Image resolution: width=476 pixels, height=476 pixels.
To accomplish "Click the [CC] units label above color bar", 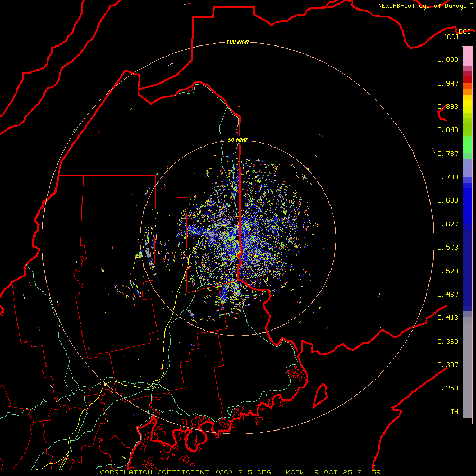I will click(451, 36).
